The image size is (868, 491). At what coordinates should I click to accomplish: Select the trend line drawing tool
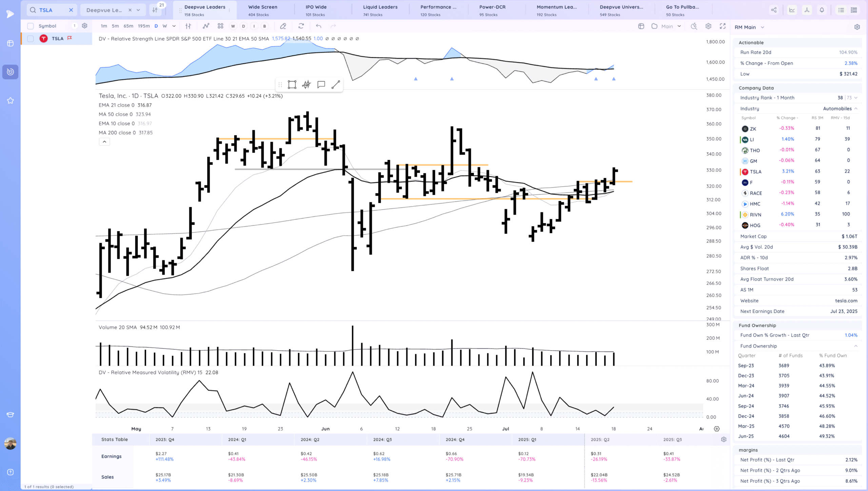coord(336,85)
